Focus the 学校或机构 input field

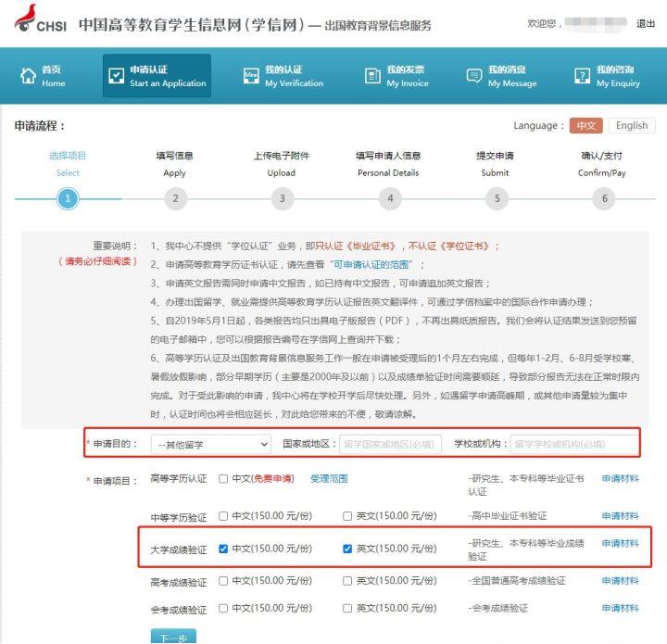point(574,445)
